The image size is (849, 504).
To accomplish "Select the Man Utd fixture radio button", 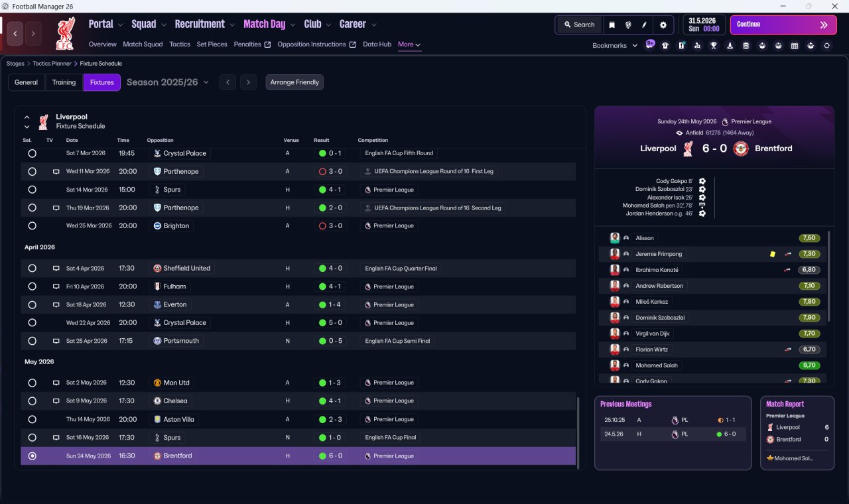I will [x=32, y=383].
